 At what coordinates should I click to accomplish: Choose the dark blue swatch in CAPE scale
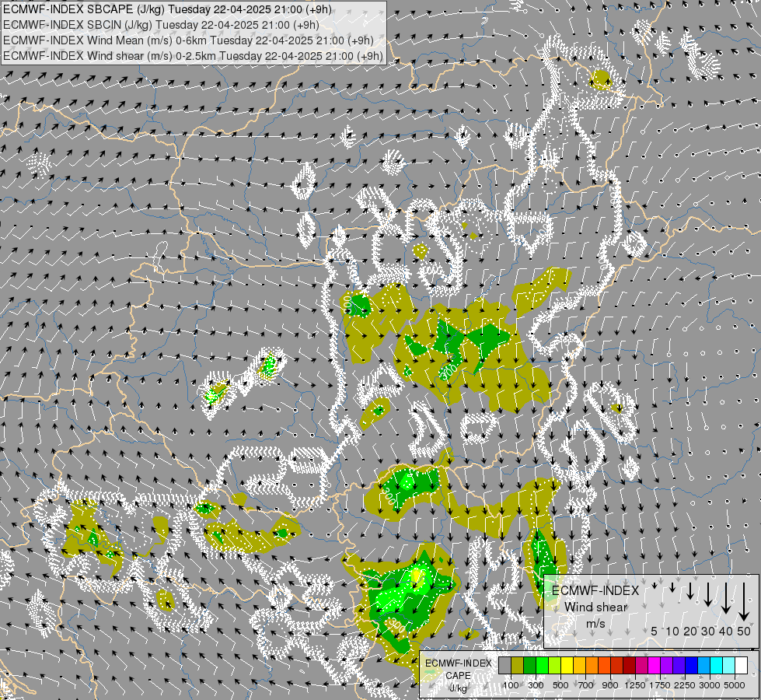[692, 666]
